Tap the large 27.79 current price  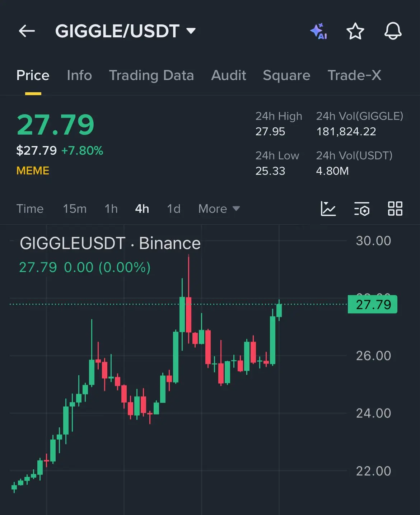tap(56, 125)
